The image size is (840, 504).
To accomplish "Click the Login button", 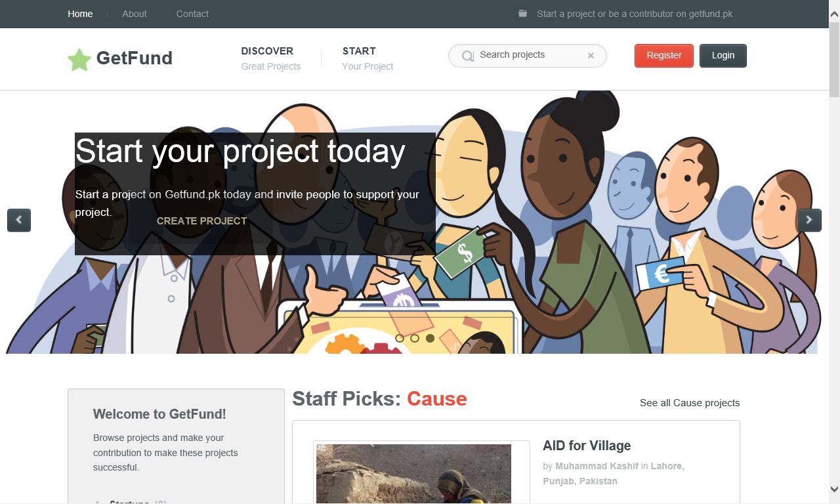I will point(723,56).
